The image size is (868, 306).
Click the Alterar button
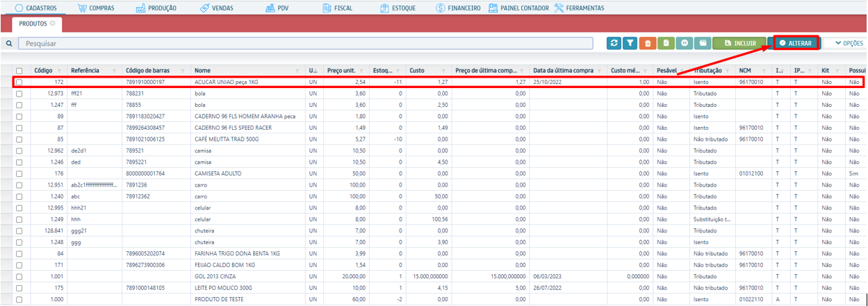[796, 43]
